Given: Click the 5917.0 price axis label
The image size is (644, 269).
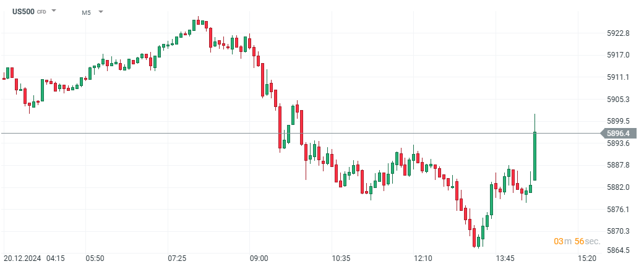Looking at the screenshot, I should coord(618,55).
